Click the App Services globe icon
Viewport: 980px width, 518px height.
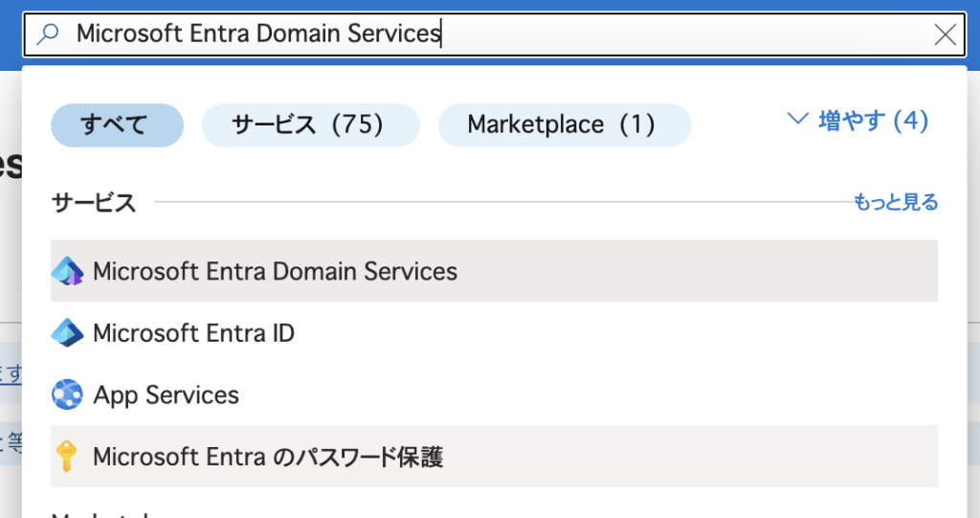[68, 394]
